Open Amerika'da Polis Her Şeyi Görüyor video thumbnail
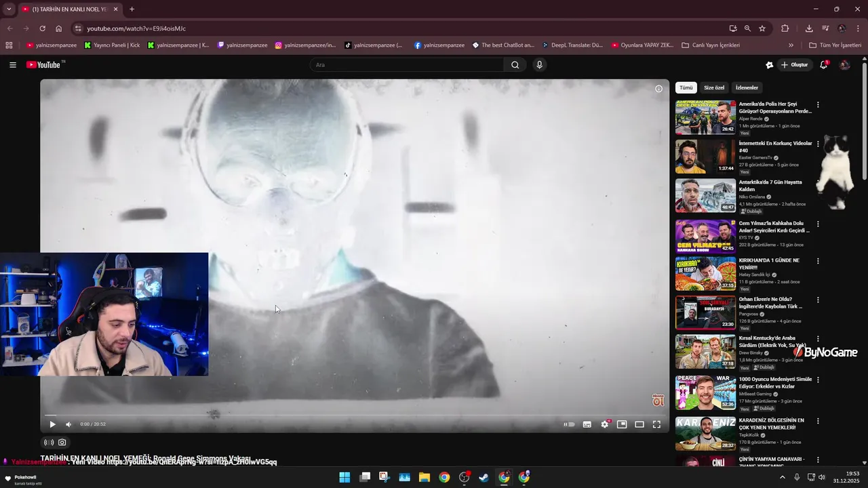The height and width of the screenshot is (488, 868). coord(705,118)
